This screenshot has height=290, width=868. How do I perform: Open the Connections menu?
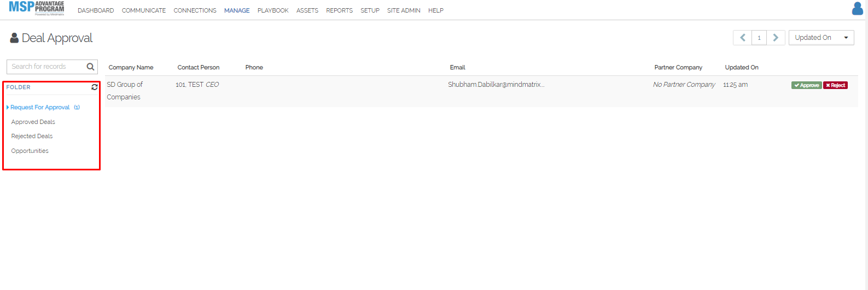[195, 10]
